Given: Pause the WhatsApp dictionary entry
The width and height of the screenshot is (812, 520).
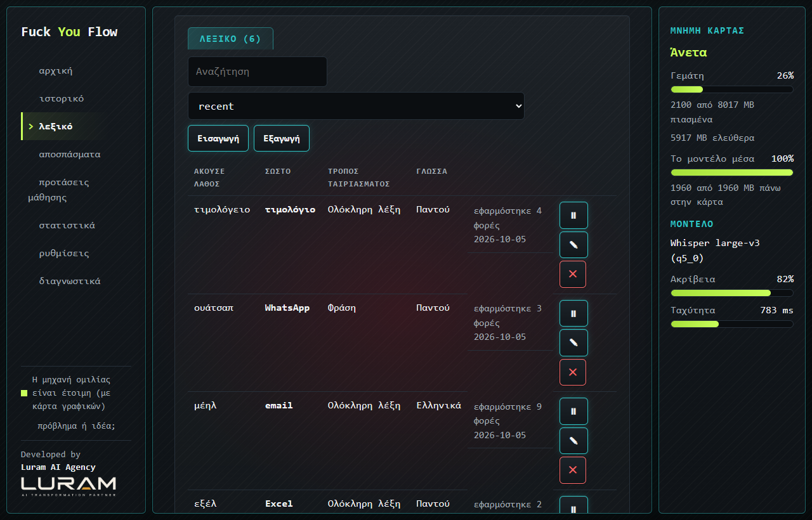Looking at the screenshot, I should pyautogui.click(x=573, y=313).
